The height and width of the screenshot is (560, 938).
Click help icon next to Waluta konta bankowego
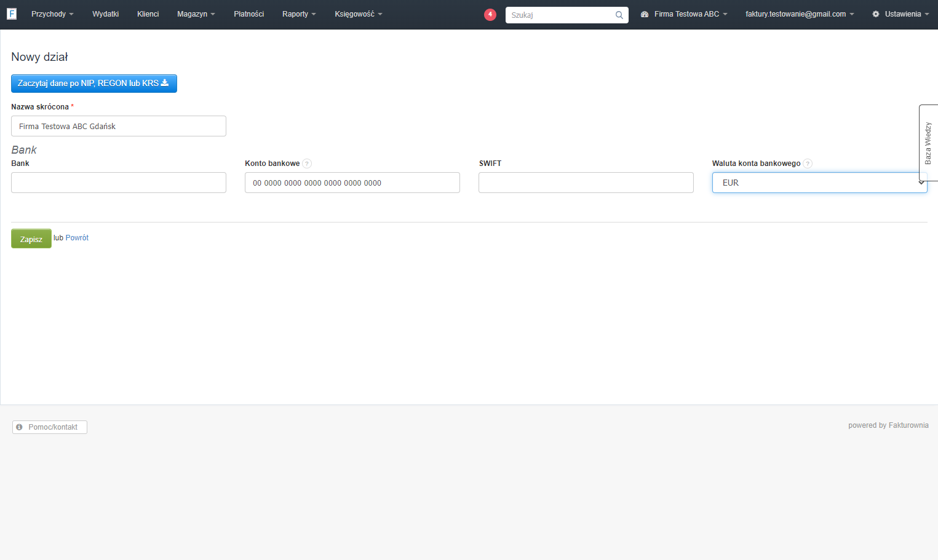pyautogui.click(x=808, y=164)
